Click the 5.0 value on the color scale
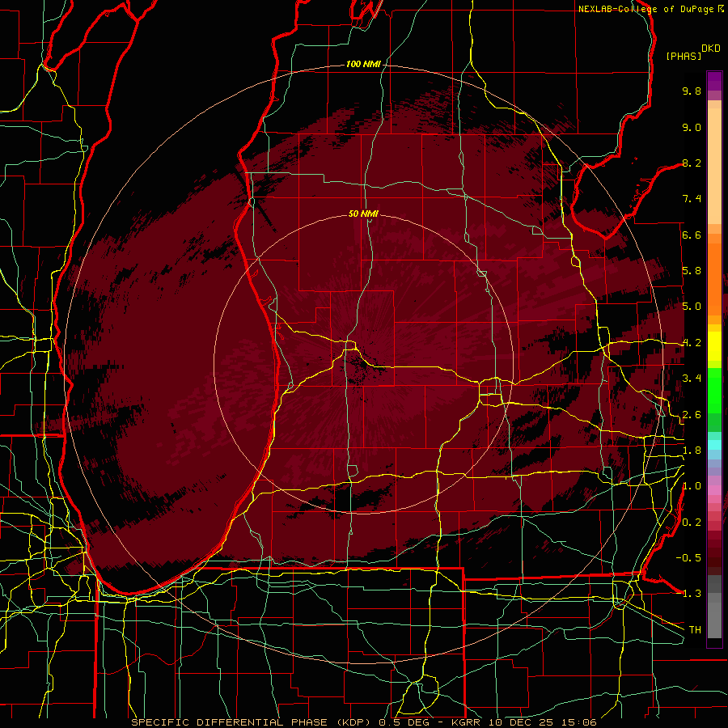 [692, 307]
